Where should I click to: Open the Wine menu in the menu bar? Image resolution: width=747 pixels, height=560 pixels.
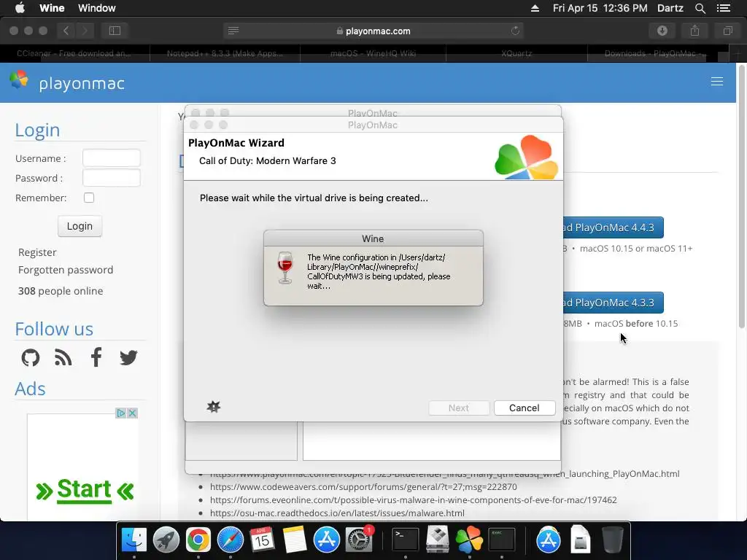pyautogui.click(x=52, y=8)
